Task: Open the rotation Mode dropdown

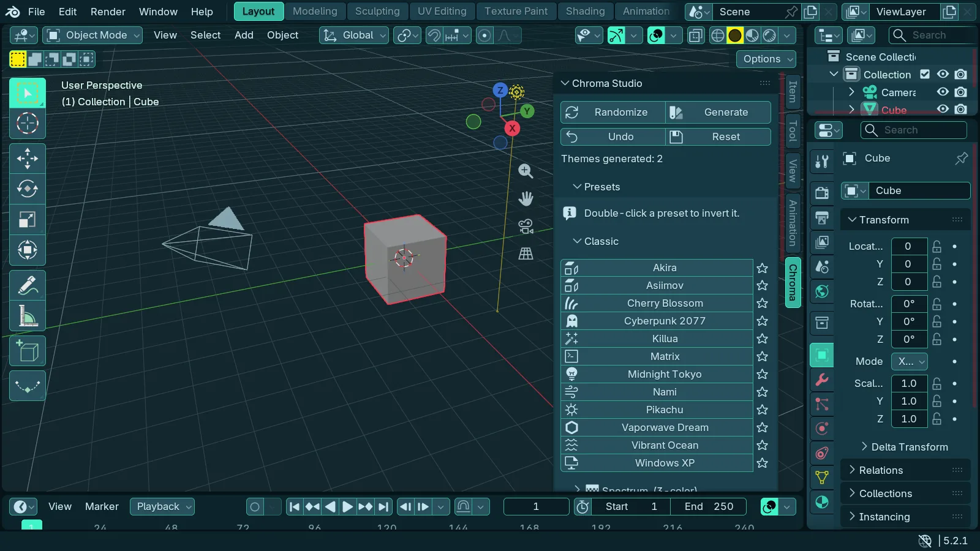Action: click(x=909, y=362)
